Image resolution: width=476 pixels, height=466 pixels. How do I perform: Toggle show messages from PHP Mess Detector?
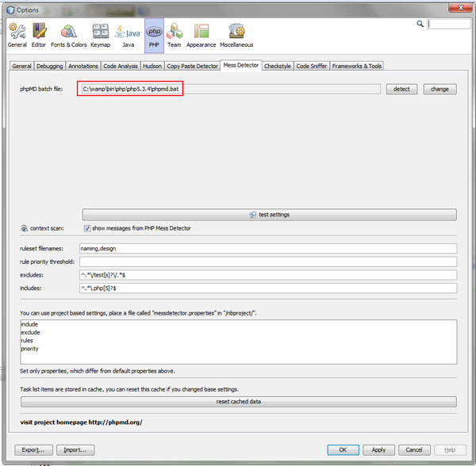coord(87,228)
